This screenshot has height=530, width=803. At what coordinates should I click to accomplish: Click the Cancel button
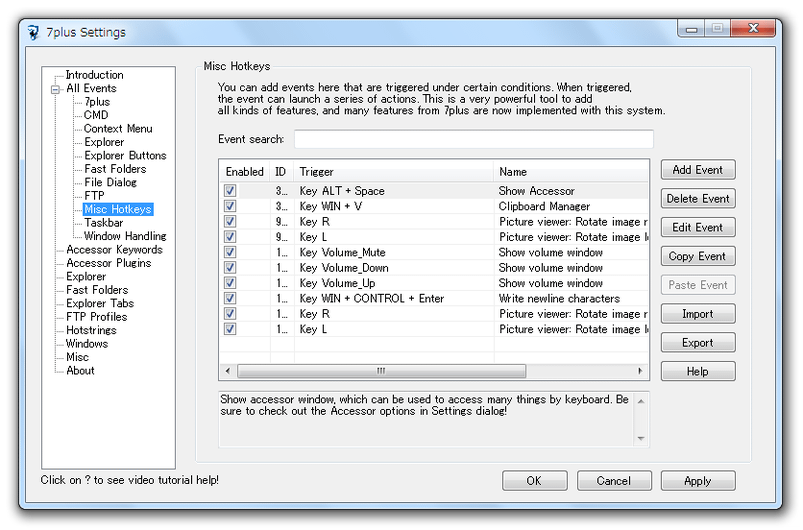tap(614, 481)
